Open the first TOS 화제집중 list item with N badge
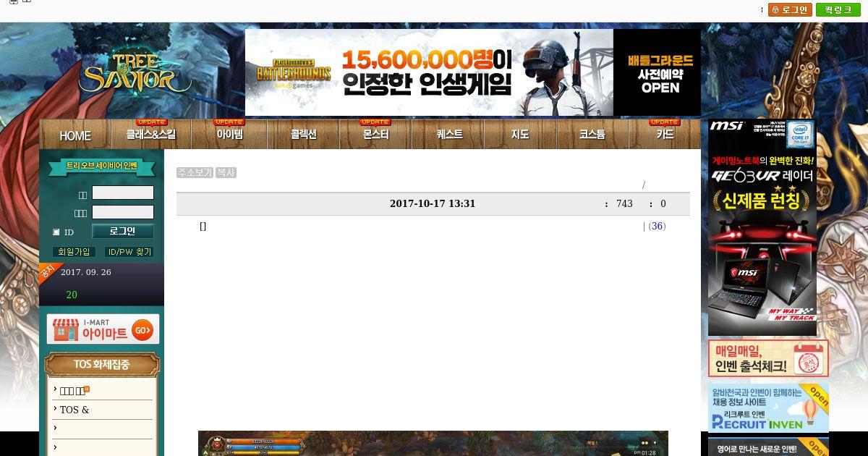 pos(74,391)
